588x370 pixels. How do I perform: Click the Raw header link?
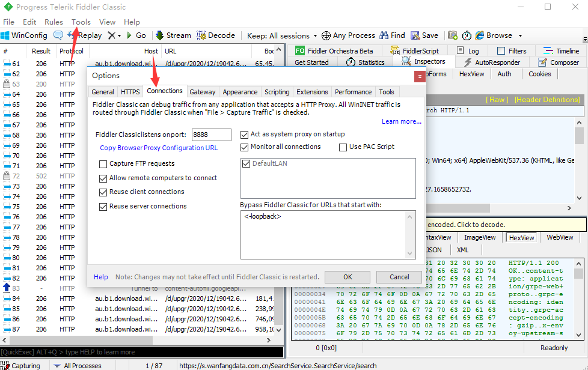tap(497, 100)
